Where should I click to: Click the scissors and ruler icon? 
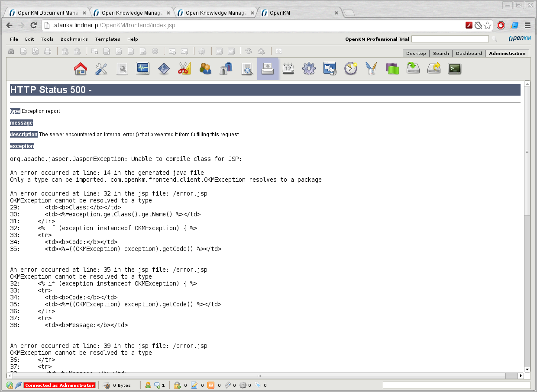click(x=184, y=69)
